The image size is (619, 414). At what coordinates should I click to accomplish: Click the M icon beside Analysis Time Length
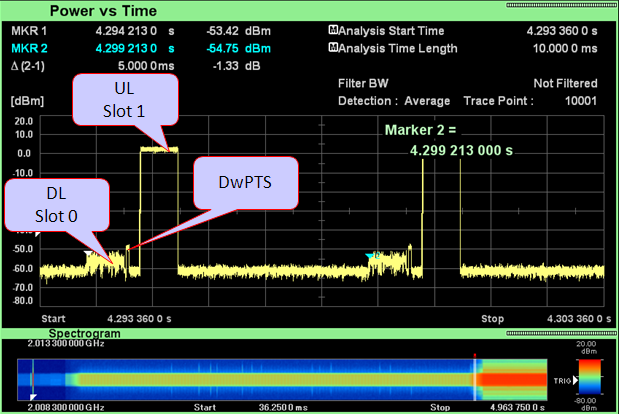coord(333,48)
